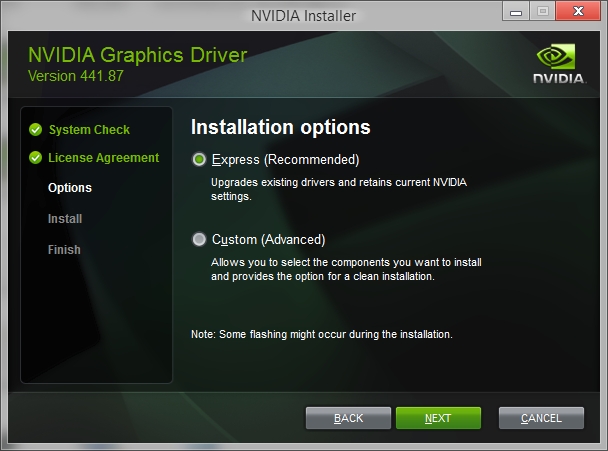The image size is (608, 451).
Task: Close the NVIDIA Installer window
Action: (x=578, y=11)
